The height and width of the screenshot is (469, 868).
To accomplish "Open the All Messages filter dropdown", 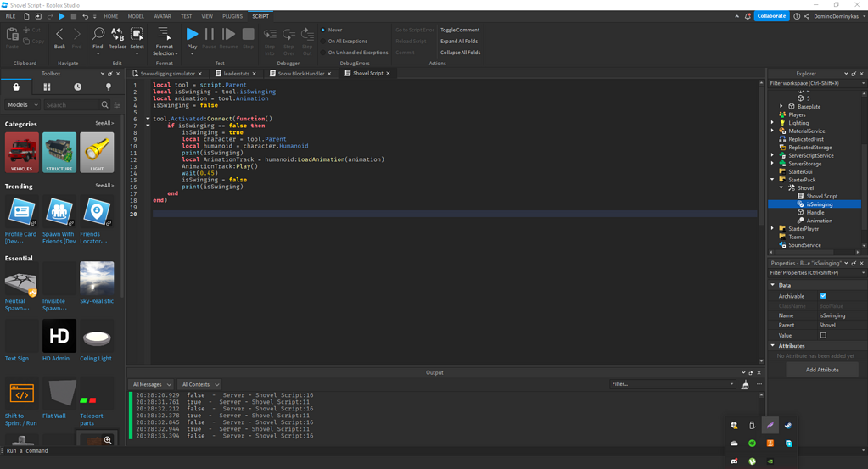I will pos(152,384).
